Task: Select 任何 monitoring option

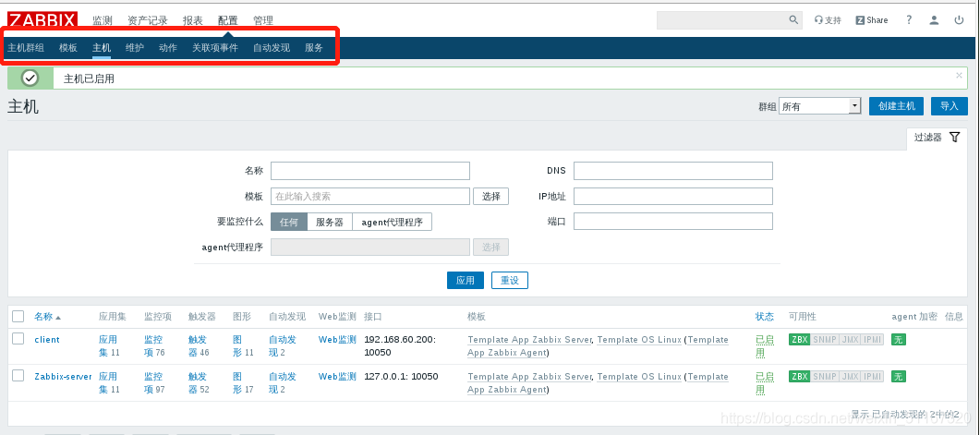Action: point(289,222)
